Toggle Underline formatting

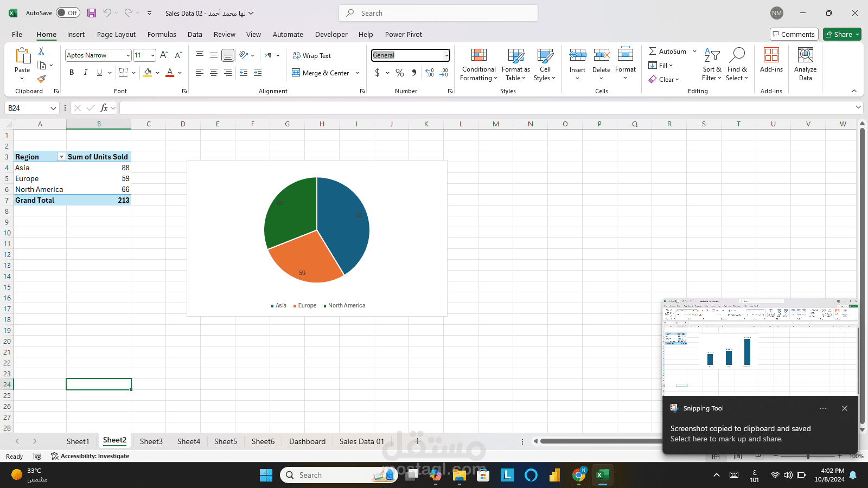click(99, 73)
